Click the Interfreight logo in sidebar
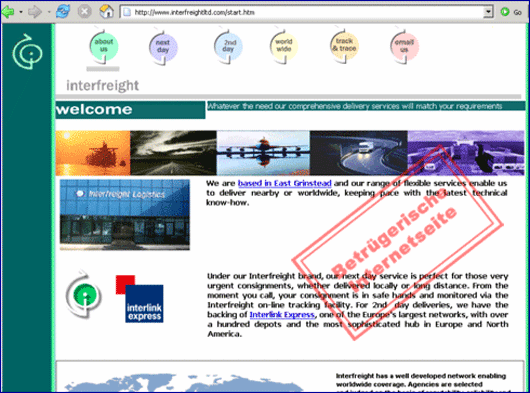The image size is (530, 393). click(27, 52)
